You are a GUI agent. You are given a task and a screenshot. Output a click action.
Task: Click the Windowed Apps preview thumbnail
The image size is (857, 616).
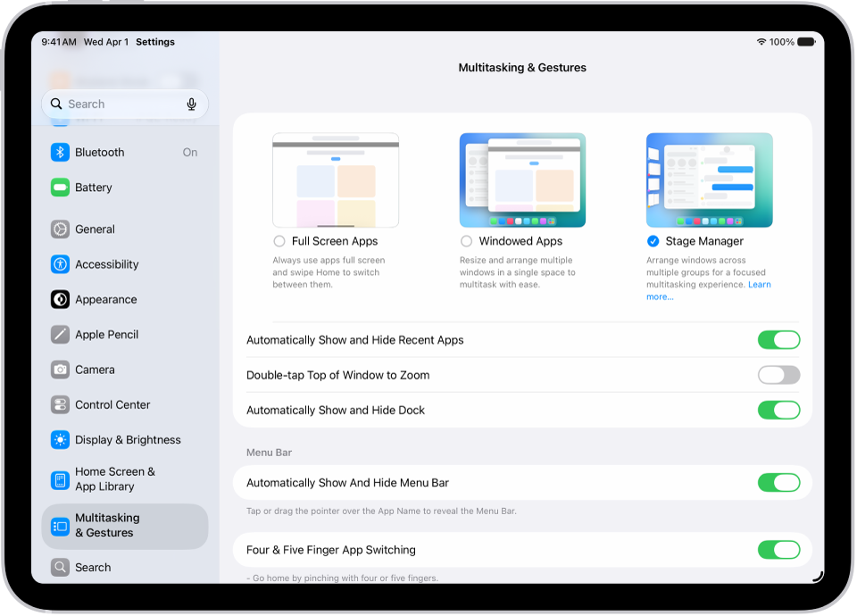(522, 179)
